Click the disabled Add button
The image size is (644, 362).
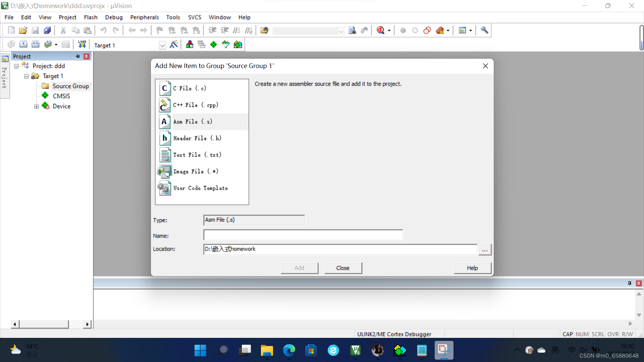click(x=300, y=268)
